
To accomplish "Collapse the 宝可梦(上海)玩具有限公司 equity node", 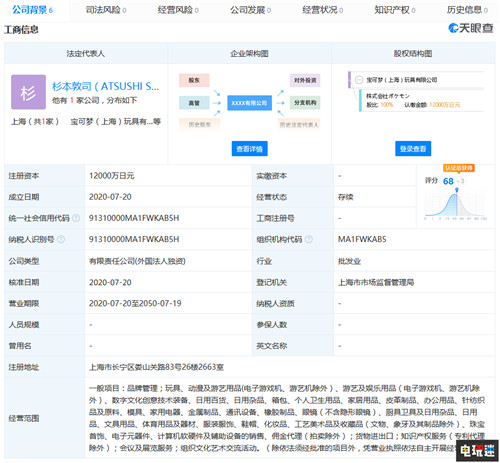I will tap(359, 80).
